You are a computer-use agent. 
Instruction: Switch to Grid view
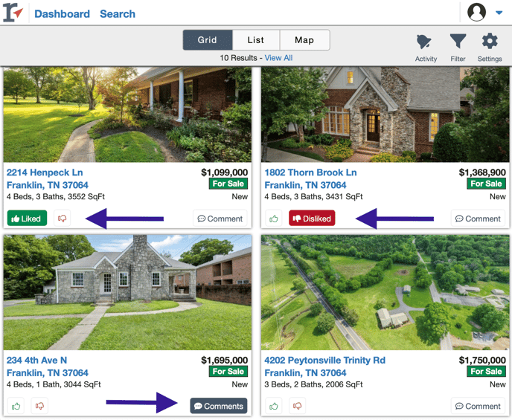pos(208,40)
